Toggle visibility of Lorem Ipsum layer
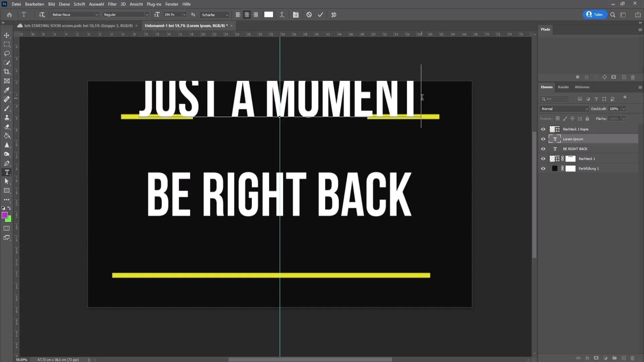 coord(543,139)
